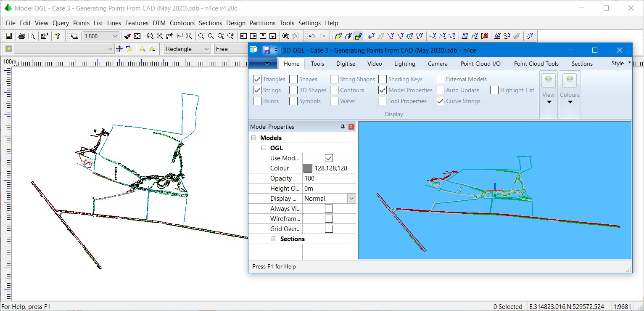Click the yellow question mark Help icon

click(58, 36)
